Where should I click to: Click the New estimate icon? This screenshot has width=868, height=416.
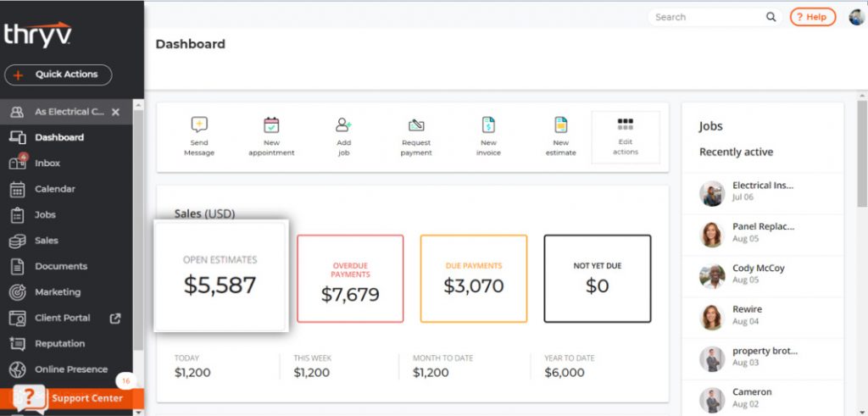pos(560,125)
